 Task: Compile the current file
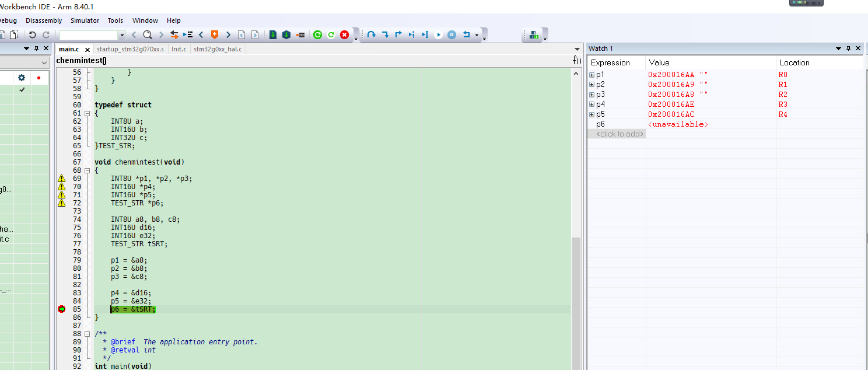272,35
